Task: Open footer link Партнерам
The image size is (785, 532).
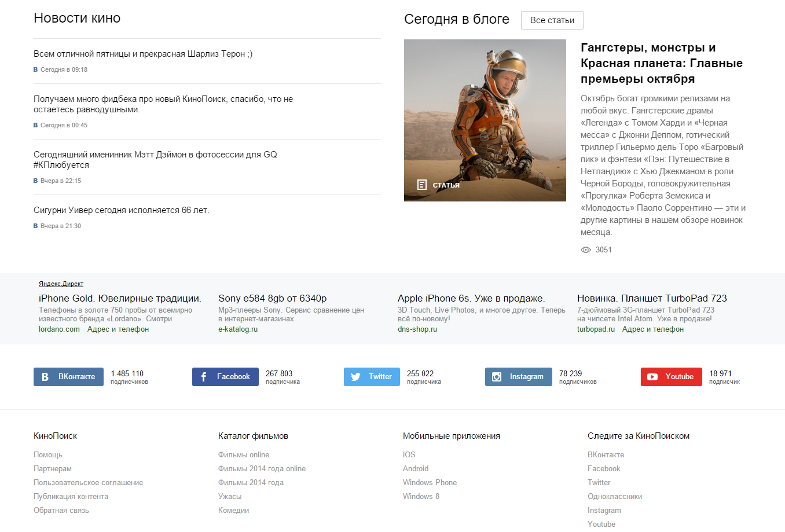Action: click(x=53, y=469)
